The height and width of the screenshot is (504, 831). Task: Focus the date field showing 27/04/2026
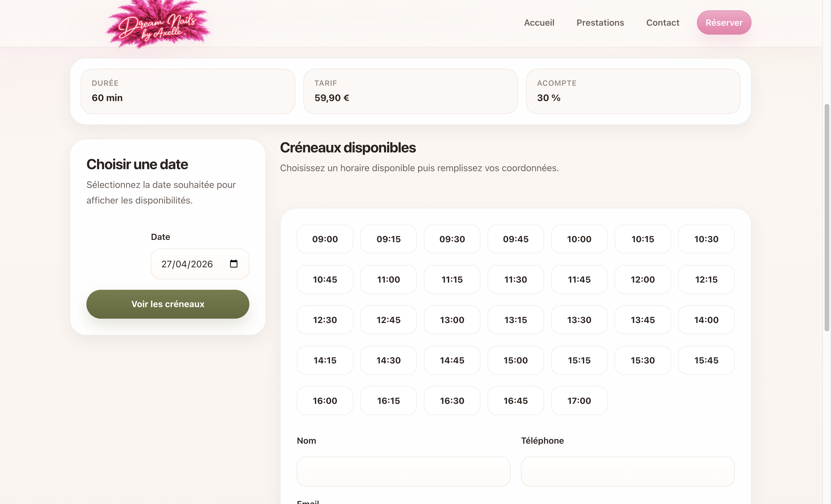[200, 264]
